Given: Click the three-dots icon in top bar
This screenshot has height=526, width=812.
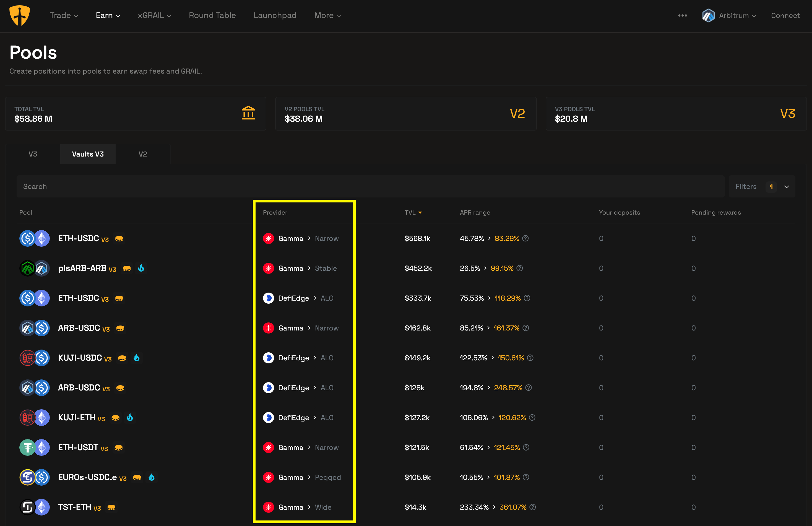Looking at the screenshot, I should pos(682,16).
